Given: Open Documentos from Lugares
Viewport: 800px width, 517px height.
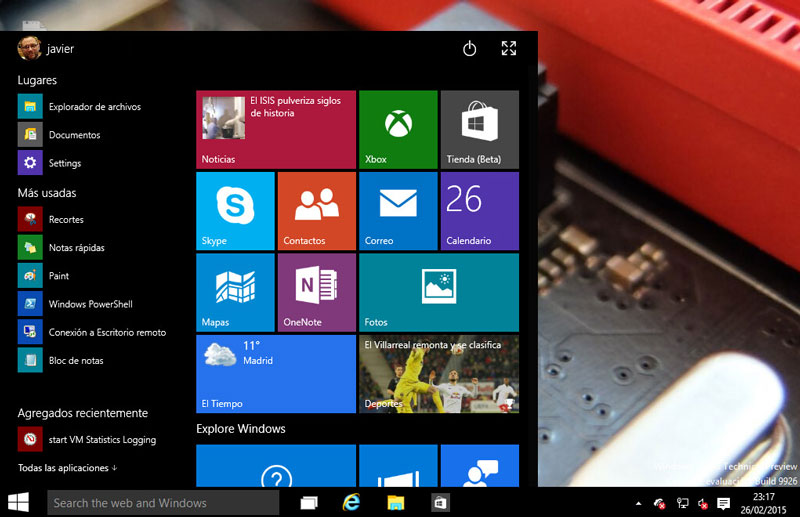Looking at the screenshot, I should [x=59, y=135].
